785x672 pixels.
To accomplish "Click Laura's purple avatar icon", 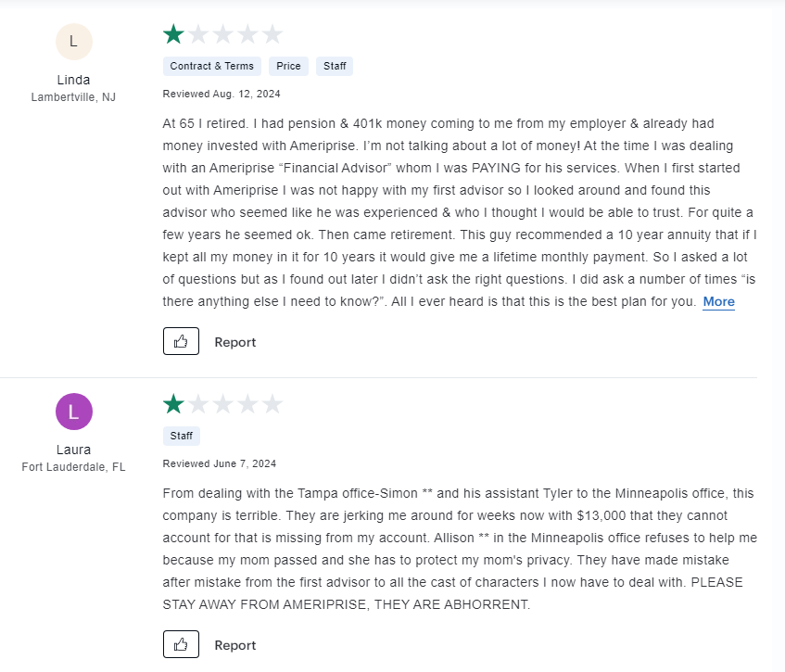I will [73, 412].
